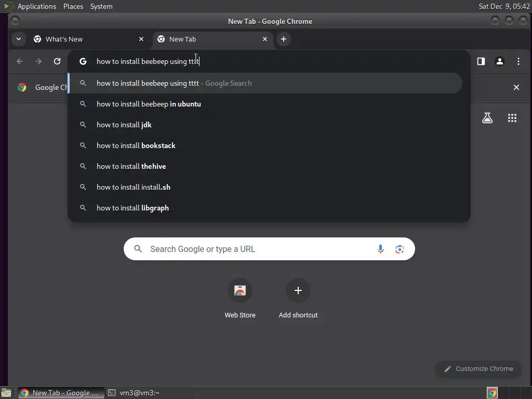Viewport: 532px width, 399px height.
Task: Click the show desktop icon in bottom panel
Action: tap(6, 393)
